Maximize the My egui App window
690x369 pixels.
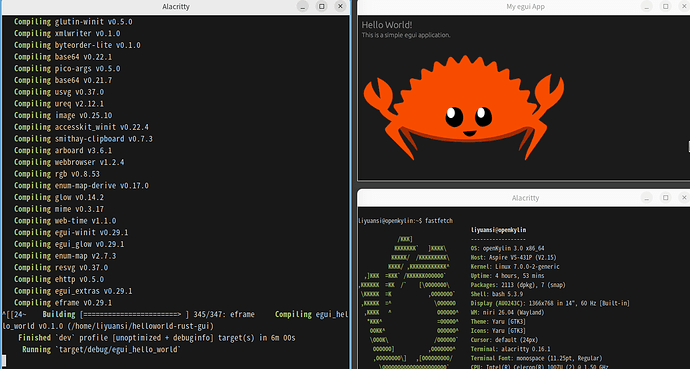pos(666,7)
